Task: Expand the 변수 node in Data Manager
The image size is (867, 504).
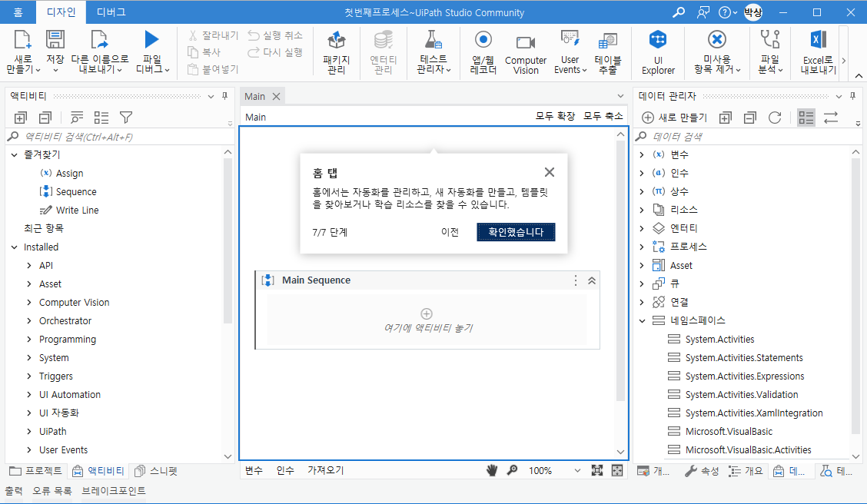Action: click(642, 154)
